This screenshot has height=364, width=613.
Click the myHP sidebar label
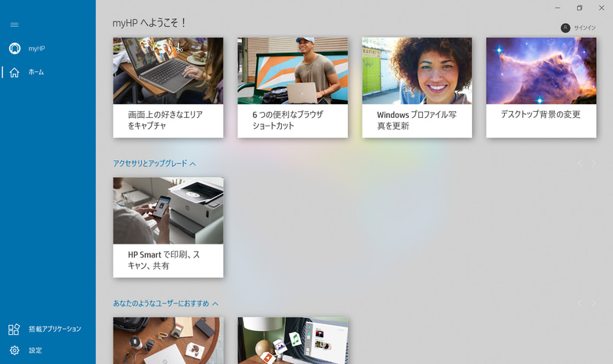pos(37,48)
